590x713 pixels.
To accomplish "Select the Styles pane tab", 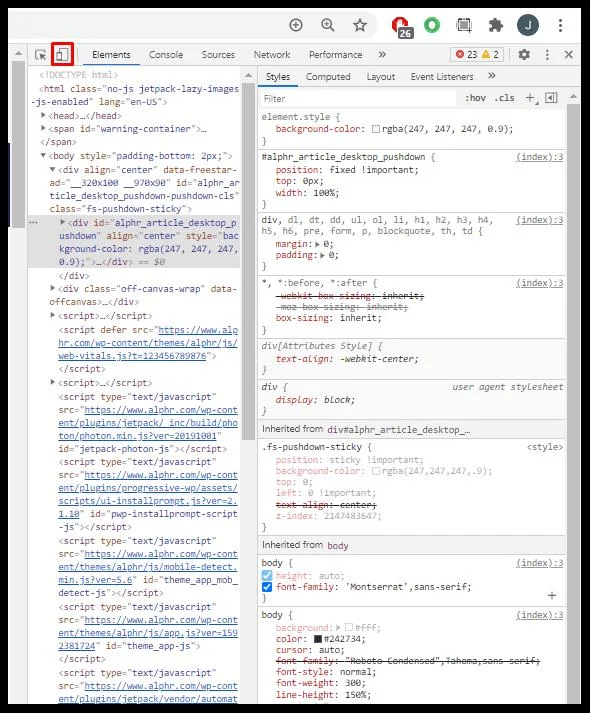I will [278, 76].
